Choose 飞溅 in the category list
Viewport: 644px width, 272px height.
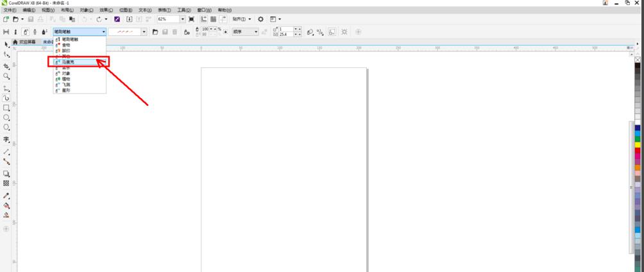(x=80, y=84)
